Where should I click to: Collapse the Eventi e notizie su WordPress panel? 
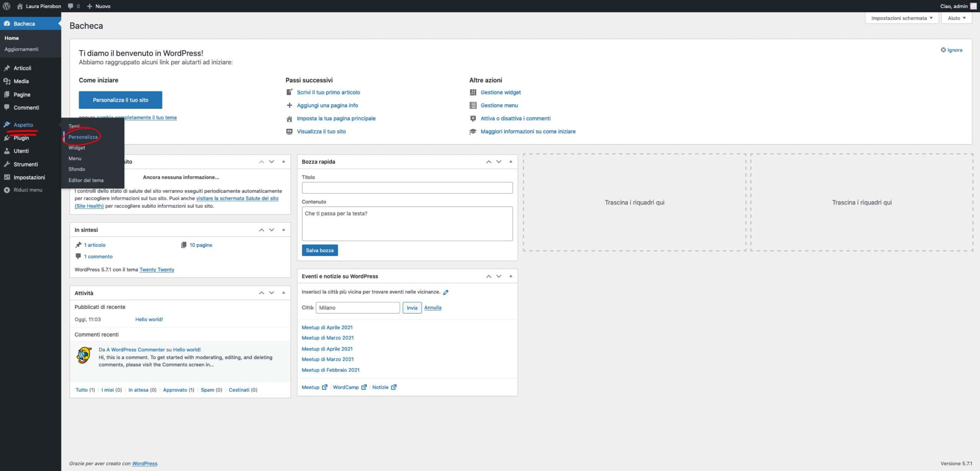pyautogui.click(x=510, y=276)
